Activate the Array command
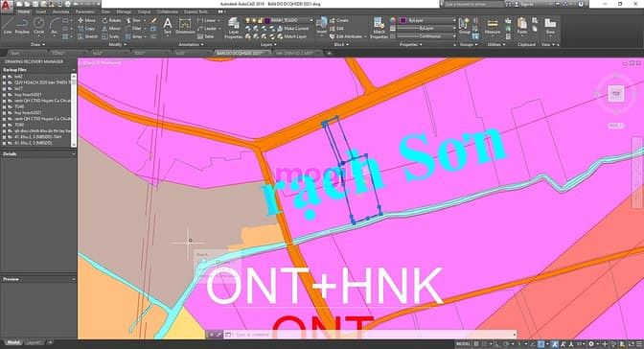The height and width of the screenshot is (349, 644). click(x=134, y=36)
